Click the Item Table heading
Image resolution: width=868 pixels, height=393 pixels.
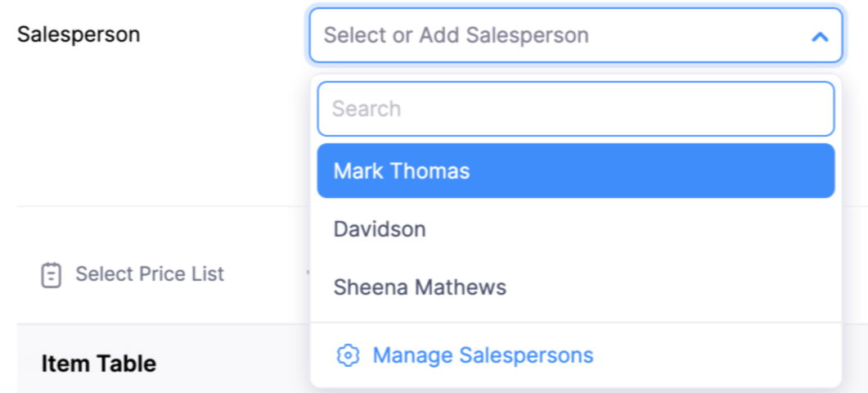coord(98,363)
